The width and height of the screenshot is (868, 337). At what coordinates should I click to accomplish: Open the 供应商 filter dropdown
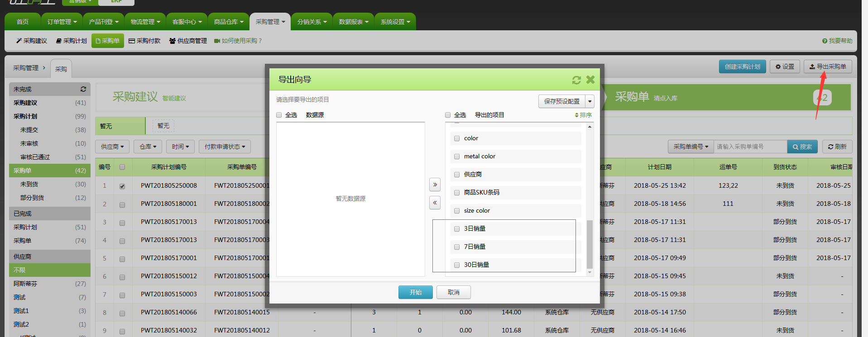[x=112, y=147]
